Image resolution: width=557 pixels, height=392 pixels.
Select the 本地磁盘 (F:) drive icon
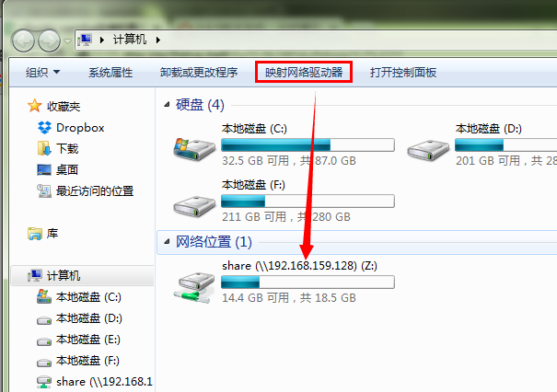click(194, 206)
